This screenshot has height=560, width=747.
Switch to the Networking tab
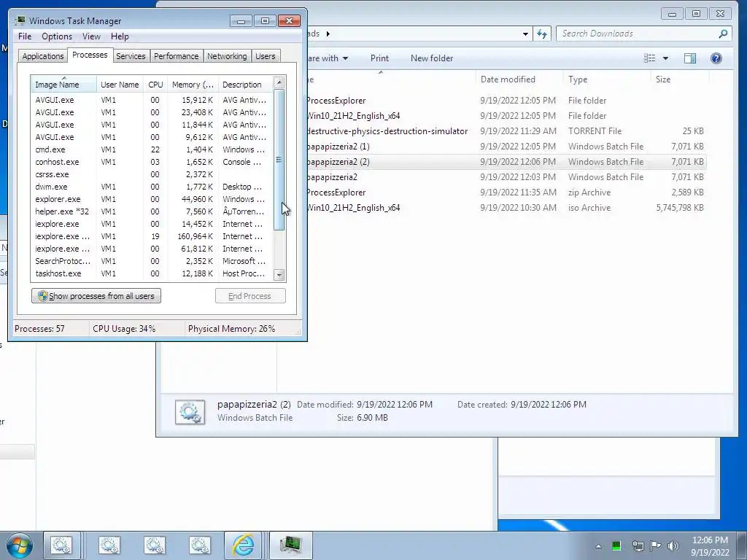[227, 56]
